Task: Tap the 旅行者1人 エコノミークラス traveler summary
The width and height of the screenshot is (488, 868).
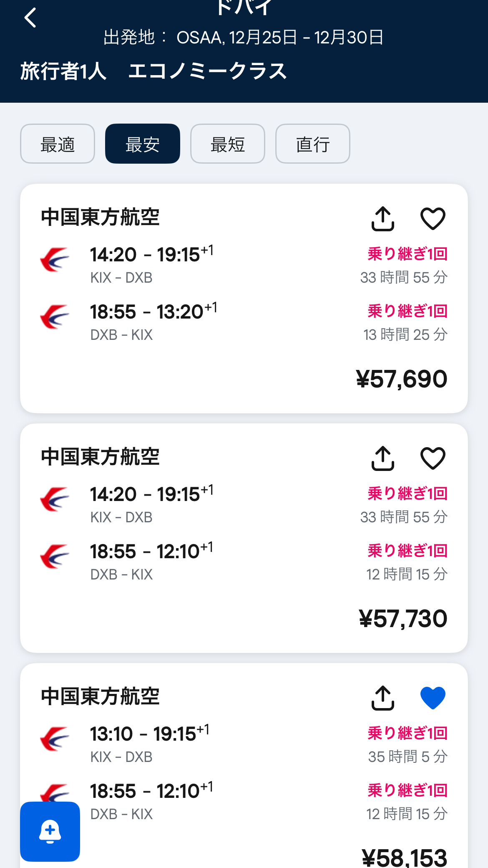Action: pos(153,71)
